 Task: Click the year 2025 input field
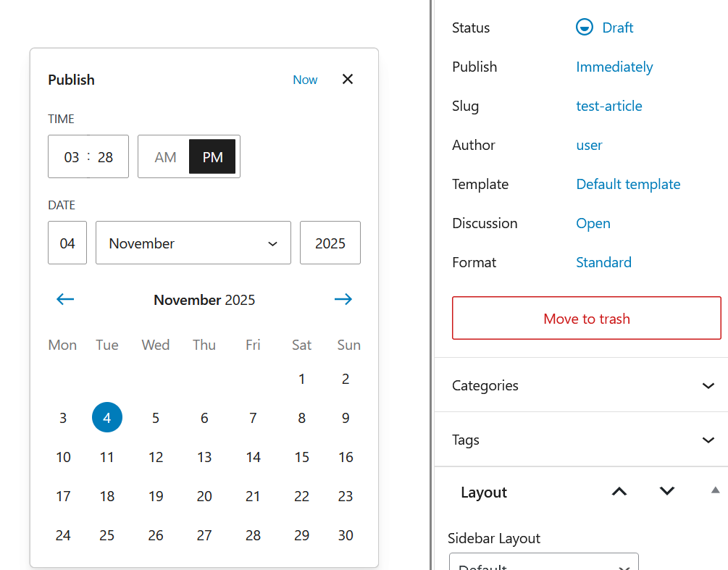click(330, 243)
